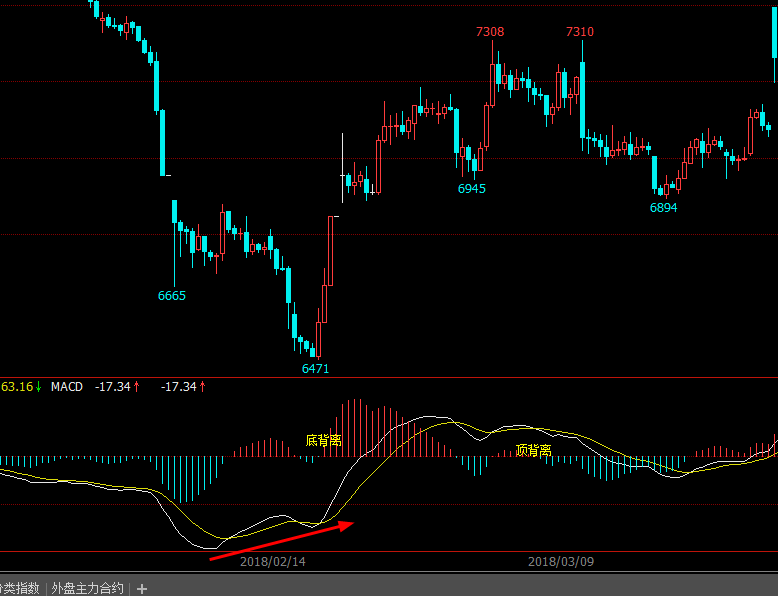Click the 6894 low price label

[x=664, y=207]
